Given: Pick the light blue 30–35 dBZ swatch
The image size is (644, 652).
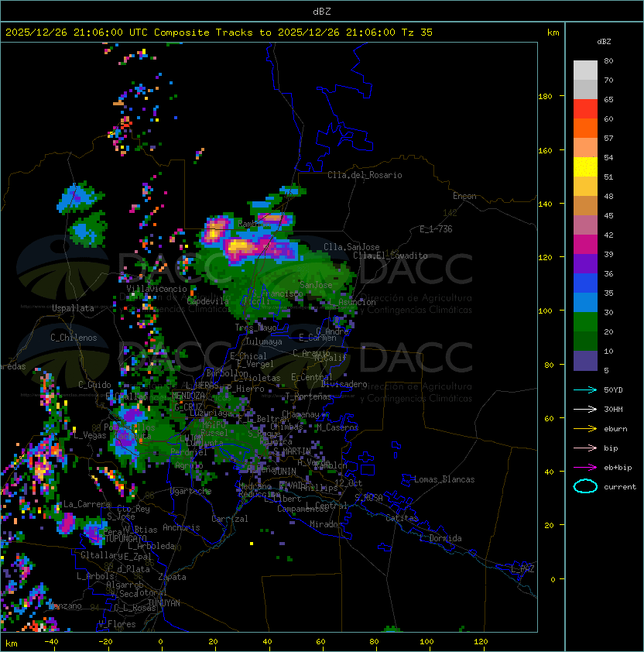Looking at the screenshot, I should click(x=585, y=302).
